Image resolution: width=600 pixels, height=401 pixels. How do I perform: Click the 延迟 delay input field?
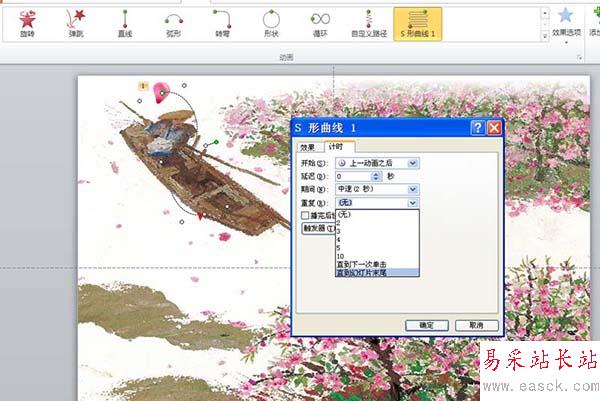click(354, 176)
